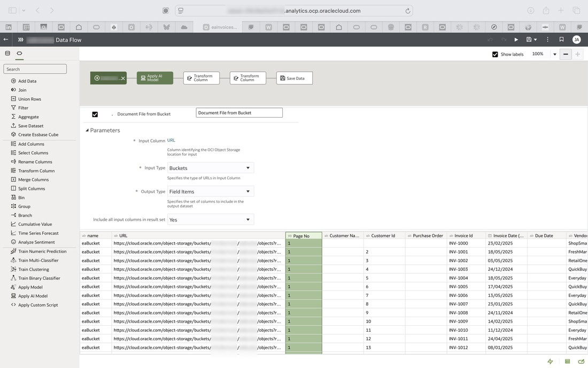The height and width of the screenshot is (368, 588).
Task: Open the datasets panel icon
Action: (7, 53)
